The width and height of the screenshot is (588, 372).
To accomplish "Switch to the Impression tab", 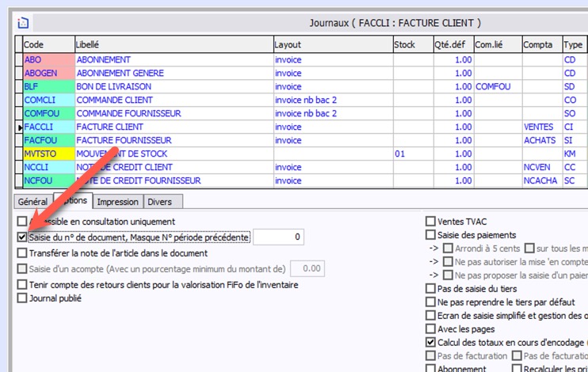I will [118, 202].
